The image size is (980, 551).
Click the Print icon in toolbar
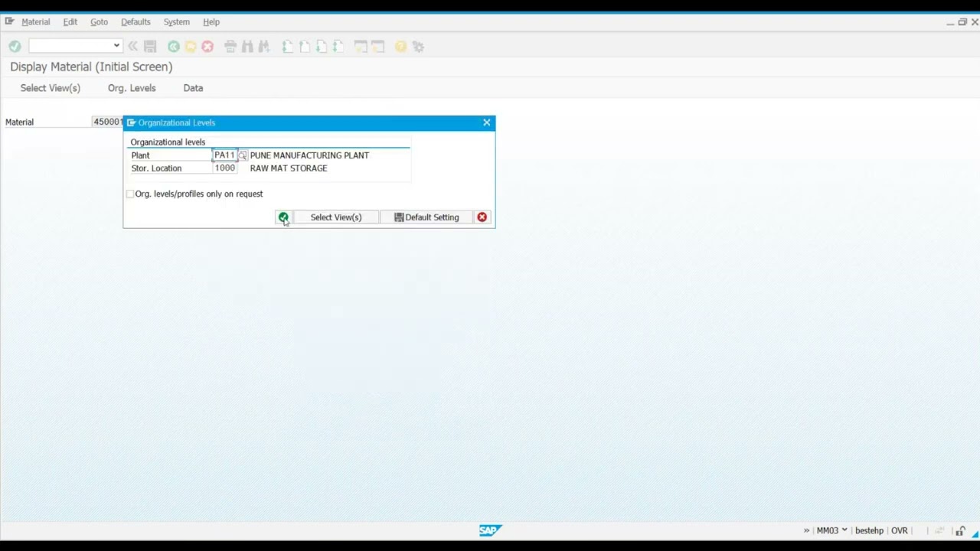coord(230,47)
